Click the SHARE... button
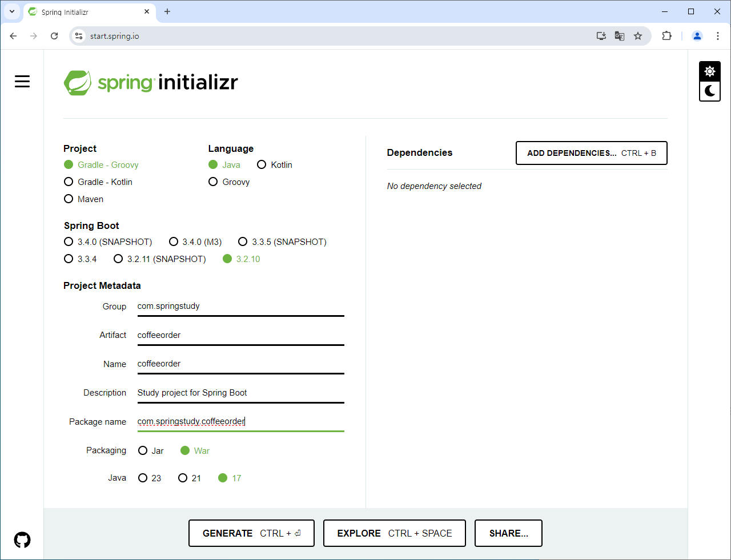Screen dimensions: 731x560 click(508, 533)
